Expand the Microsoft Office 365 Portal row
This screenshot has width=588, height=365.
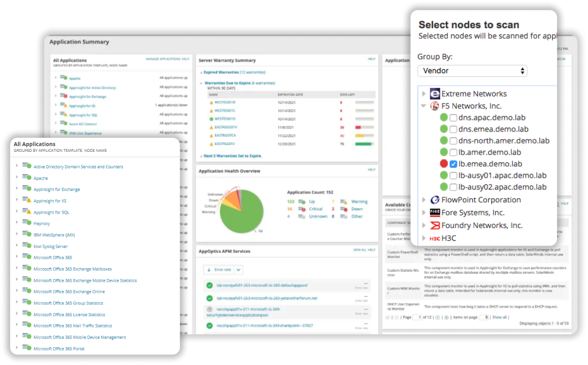click(x=16, y=348)
